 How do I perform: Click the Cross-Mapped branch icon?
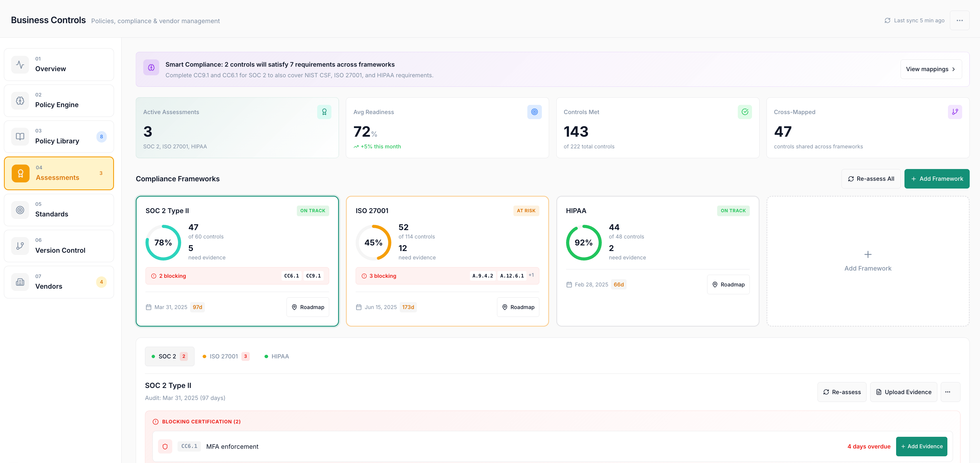click(x=955, y=112)
